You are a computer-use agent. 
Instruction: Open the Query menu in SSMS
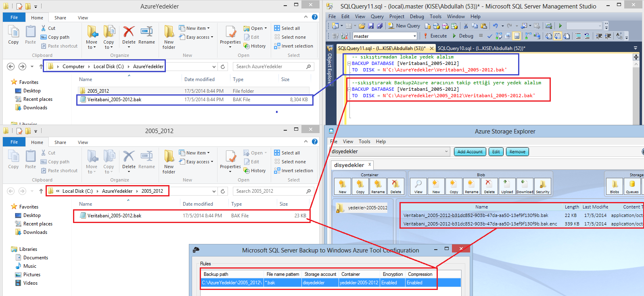pos(377,17)
